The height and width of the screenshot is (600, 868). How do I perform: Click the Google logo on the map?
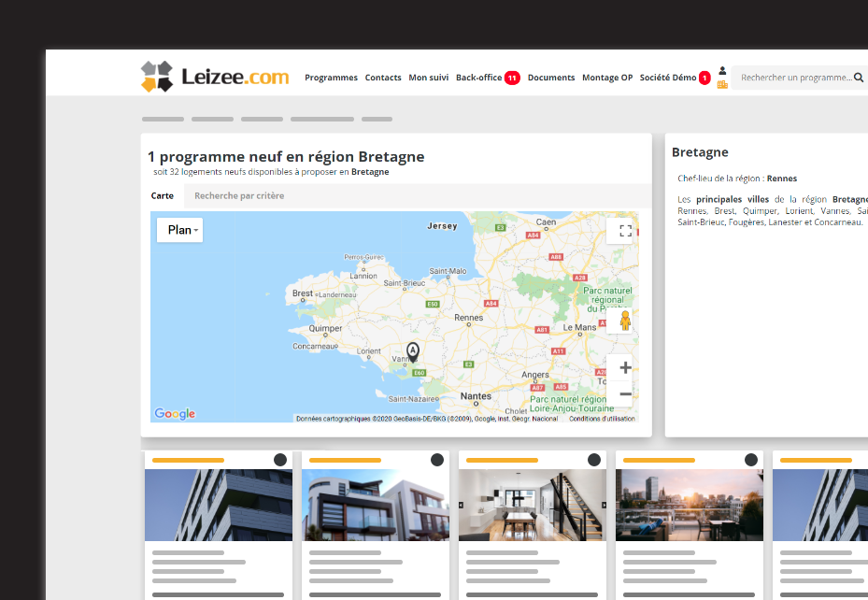pyautogui.click(x=174, y=413)
